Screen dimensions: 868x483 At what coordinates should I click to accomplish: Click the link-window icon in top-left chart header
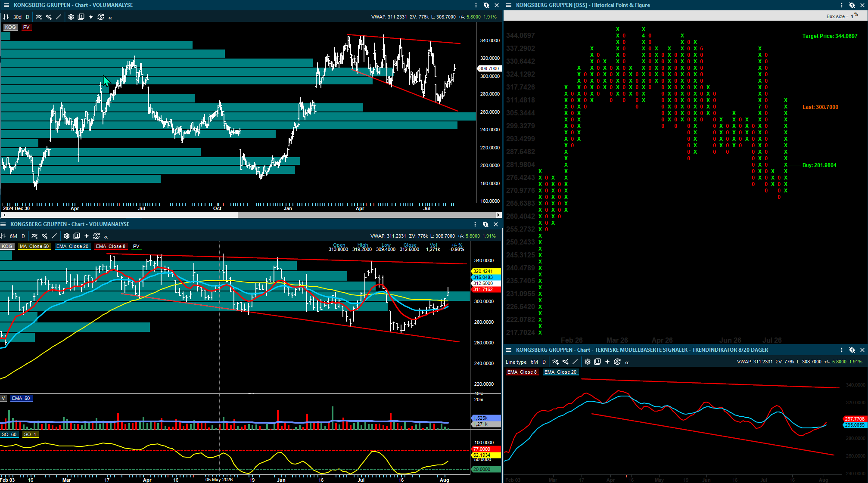(x=486, y=5)
